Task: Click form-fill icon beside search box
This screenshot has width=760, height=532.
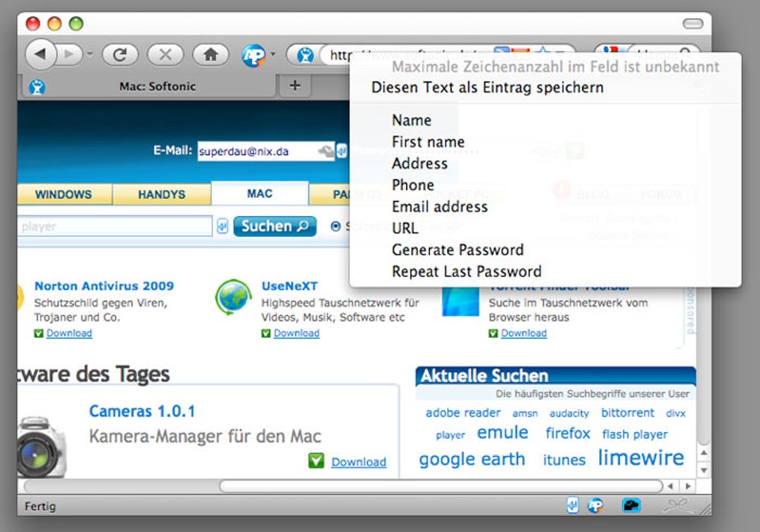Action: pyautogui.click(x=222, y=227)
